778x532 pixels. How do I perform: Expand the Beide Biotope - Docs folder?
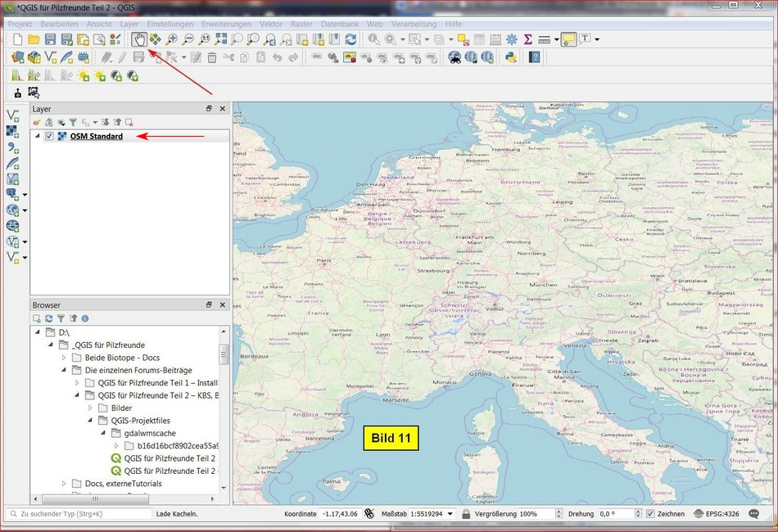(x=65, y=358)
